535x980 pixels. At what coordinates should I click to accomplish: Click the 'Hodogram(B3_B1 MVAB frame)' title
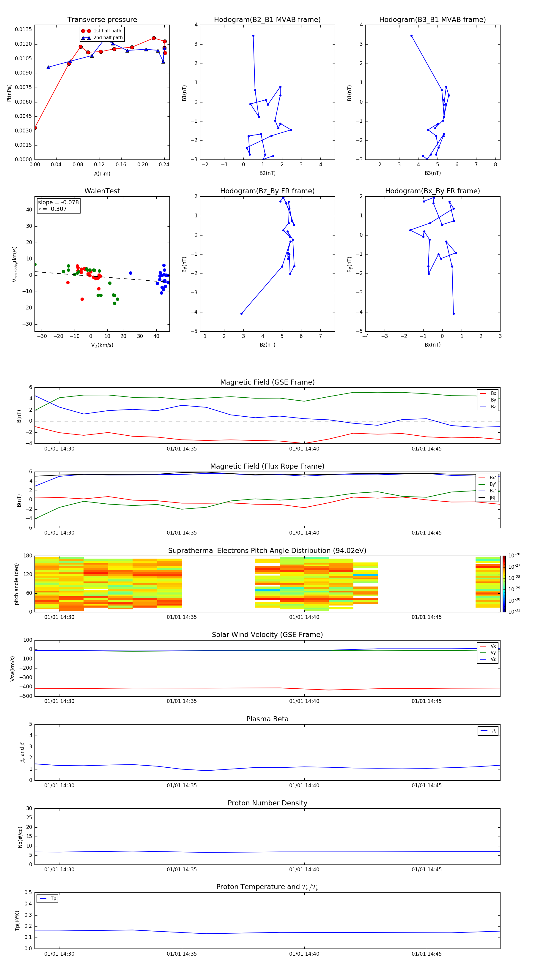pos(432,20)
